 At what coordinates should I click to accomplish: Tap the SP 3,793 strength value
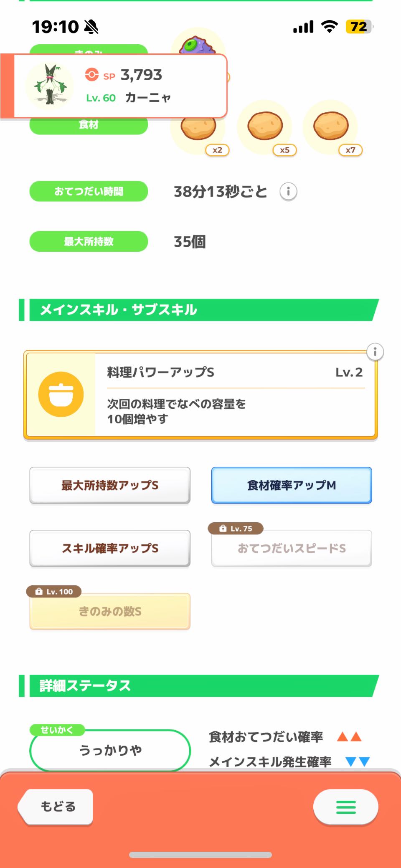point(141,75)
